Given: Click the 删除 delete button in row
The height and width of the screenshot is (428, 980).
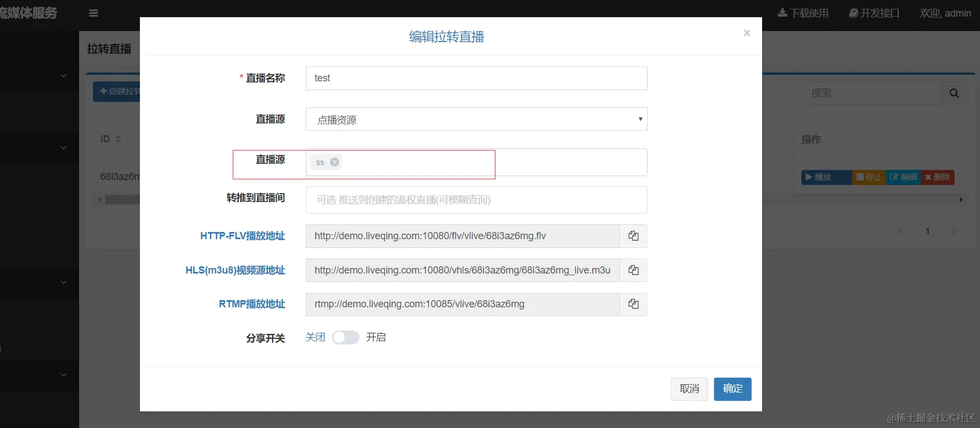Looking at the screenshot, I should 938,177.
